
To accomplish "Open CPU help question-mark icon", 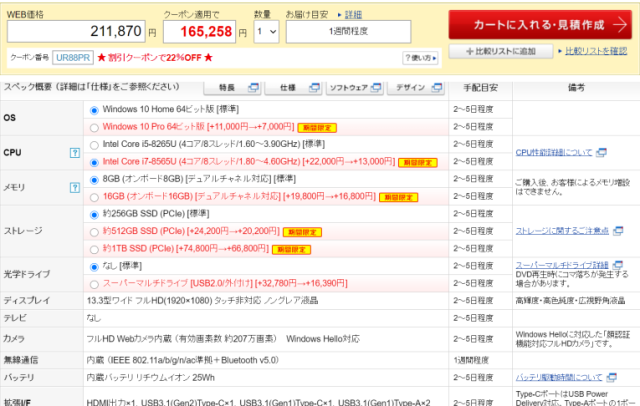I will [75, 153].
